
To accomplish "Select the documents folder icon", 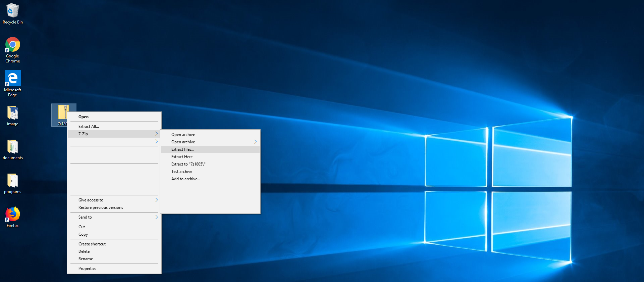I will tap(13, 150).
